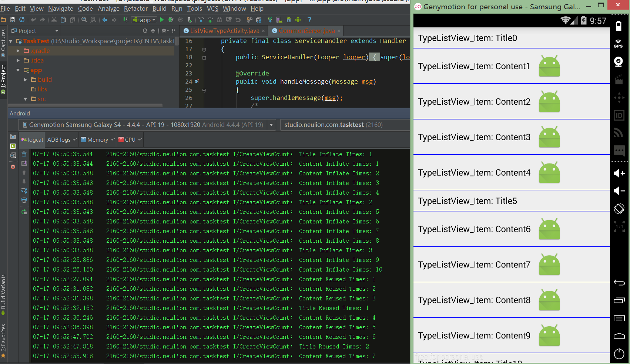Terminate the application with the red icon
The height and width of the screenshot is (364, 630).
[x=13, y=167]
